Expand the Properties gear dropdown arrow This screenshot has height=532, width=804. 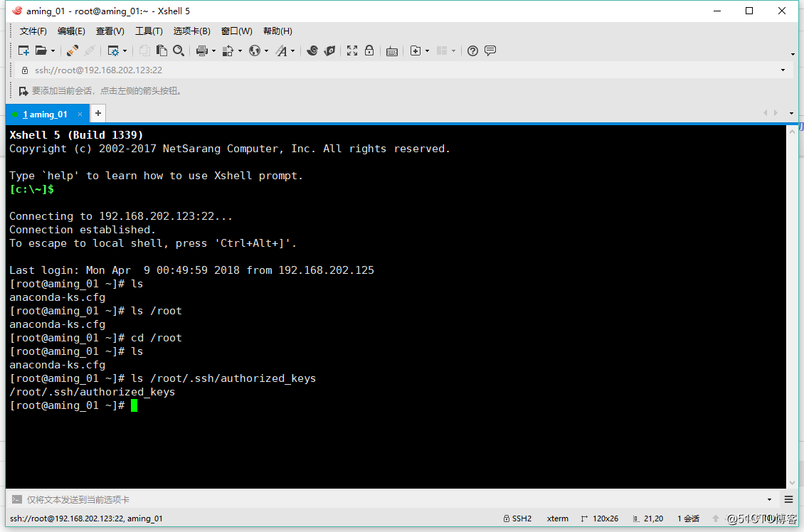[125, 51]
